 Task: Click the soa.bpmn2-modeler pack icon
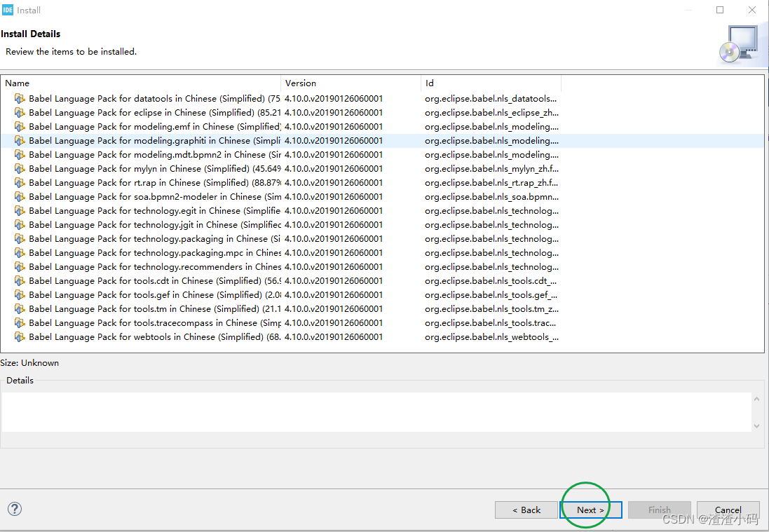tap(20, 197)
